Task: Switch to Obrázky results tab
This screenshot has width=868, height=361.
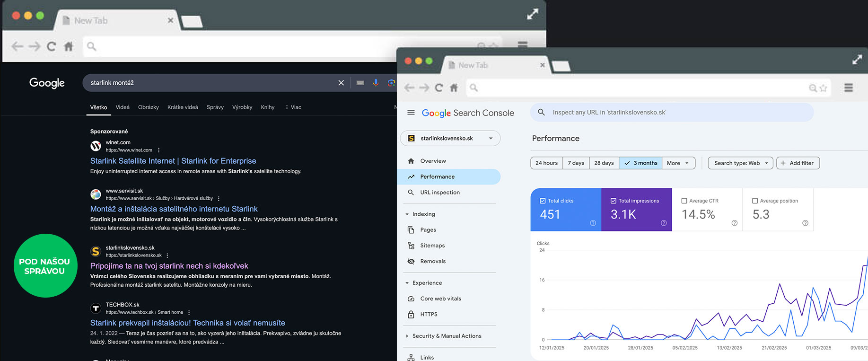Action: coord(149,107)
